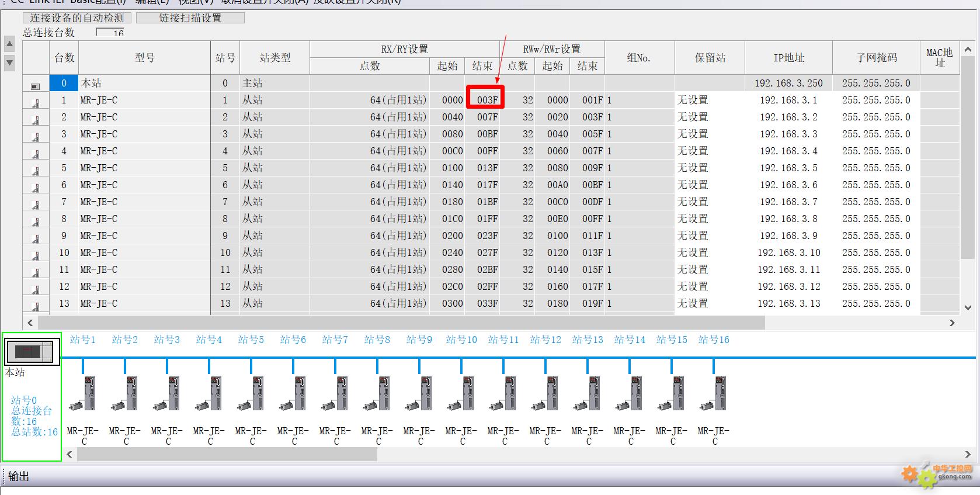Select the servo device icon under 站号8
Screen dimensions: 980x495
[377, 394]
